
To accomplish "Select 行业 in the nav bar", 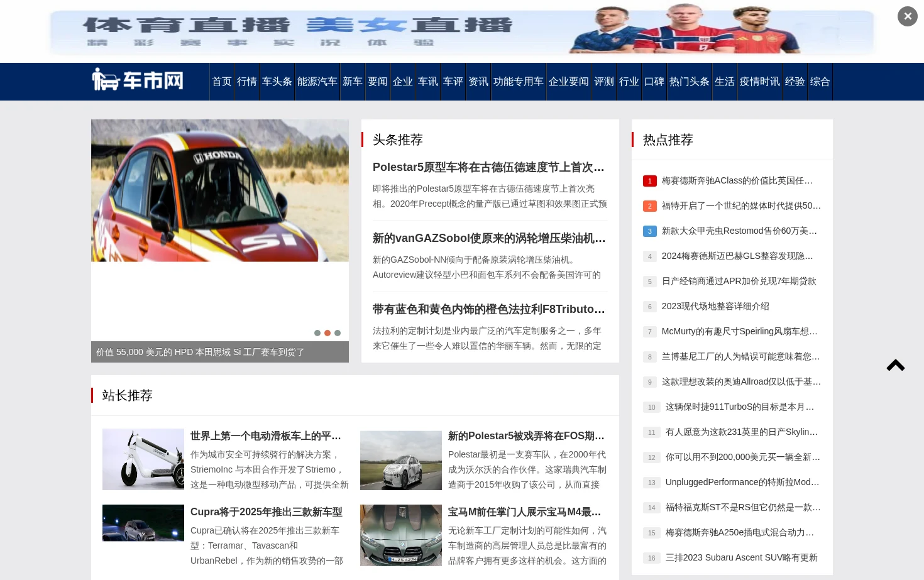I will point(629,82).
